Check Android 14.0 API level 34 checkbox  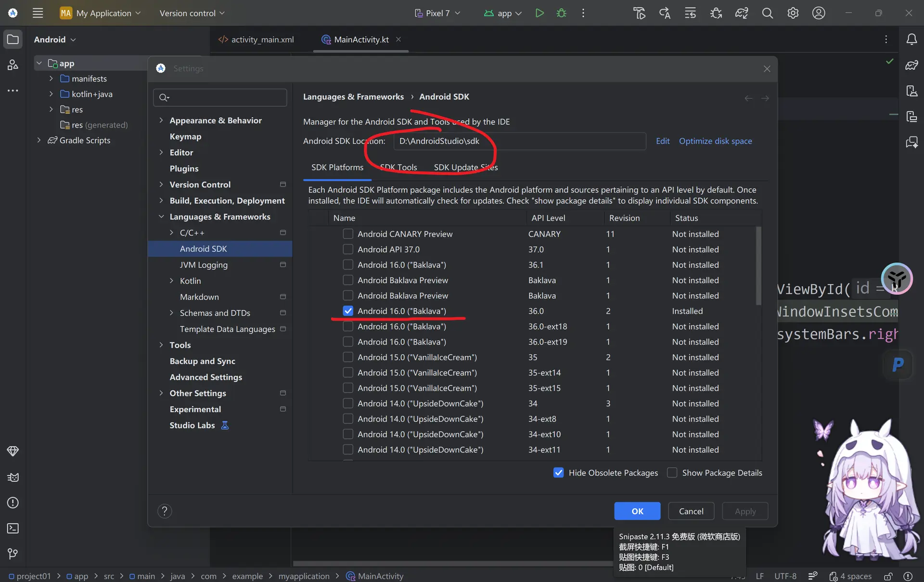click(x=348, y=403)
